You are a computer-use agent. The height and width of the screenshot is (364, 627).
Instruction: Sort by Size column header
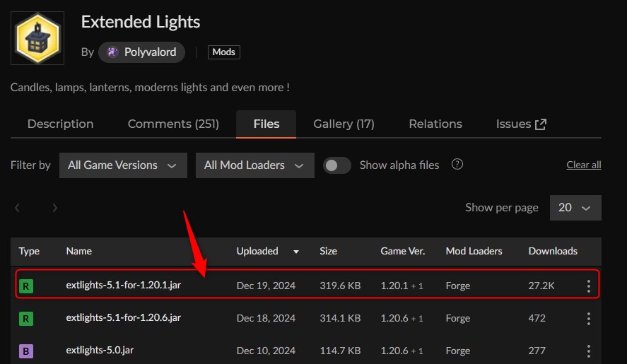328,251
